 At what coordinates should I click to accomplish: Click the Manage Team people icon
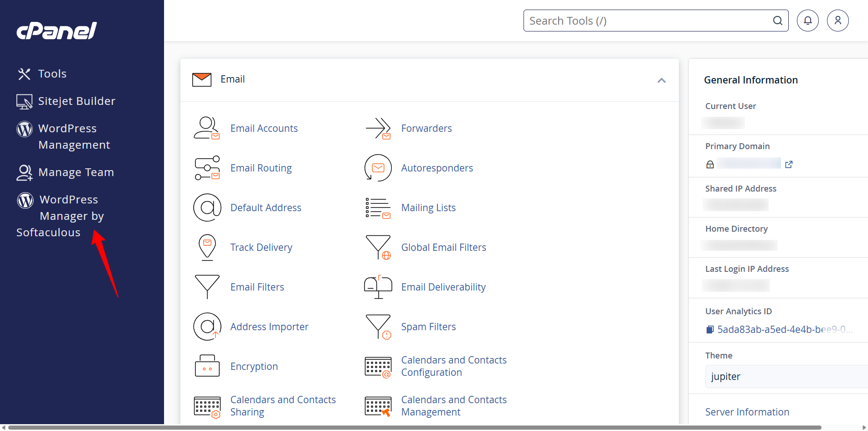[x=25, y=172]
